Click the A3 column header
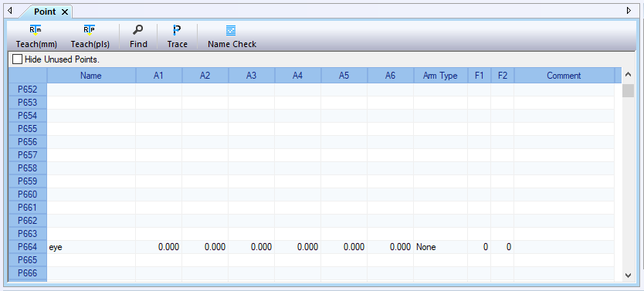Screen dimensions: 644x291 pyautogui.click(x=252, y=76)
